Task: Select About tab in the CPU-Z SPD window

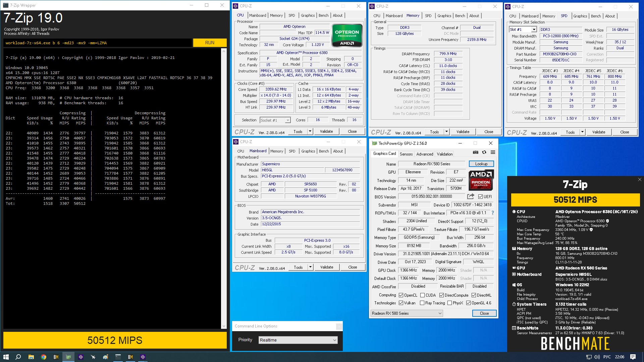Action: [x=610, y=16]
